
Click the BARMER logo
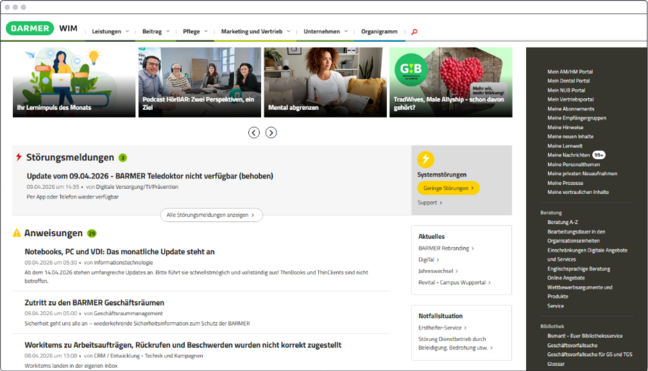point(30,28)
